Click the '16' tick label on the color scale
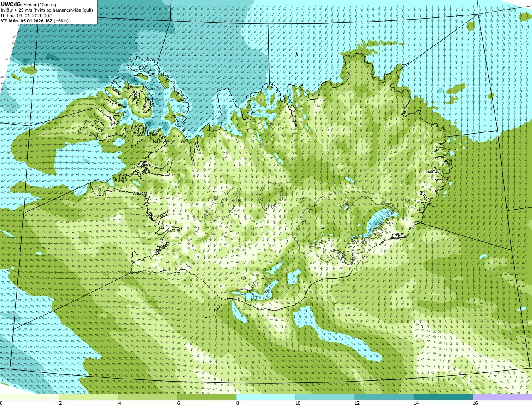The width and height of the screenshot is (532, 406). (x=475, y=403)
